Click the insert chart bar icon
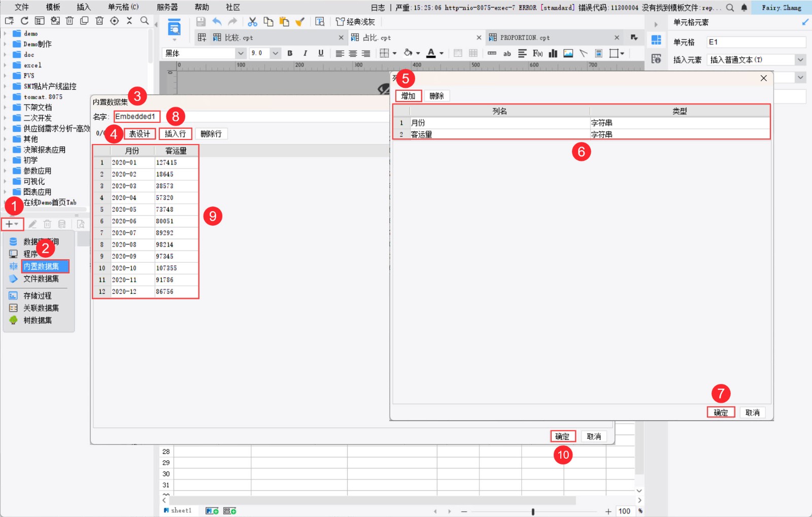Viewport: 812px width, 517px height. (x=553, y=53)
